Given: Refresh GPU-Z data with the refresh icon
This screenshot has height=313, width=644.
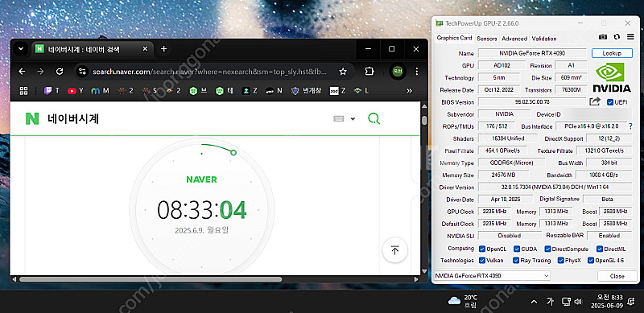Looking at the screenshot, I should click(617, 37).
